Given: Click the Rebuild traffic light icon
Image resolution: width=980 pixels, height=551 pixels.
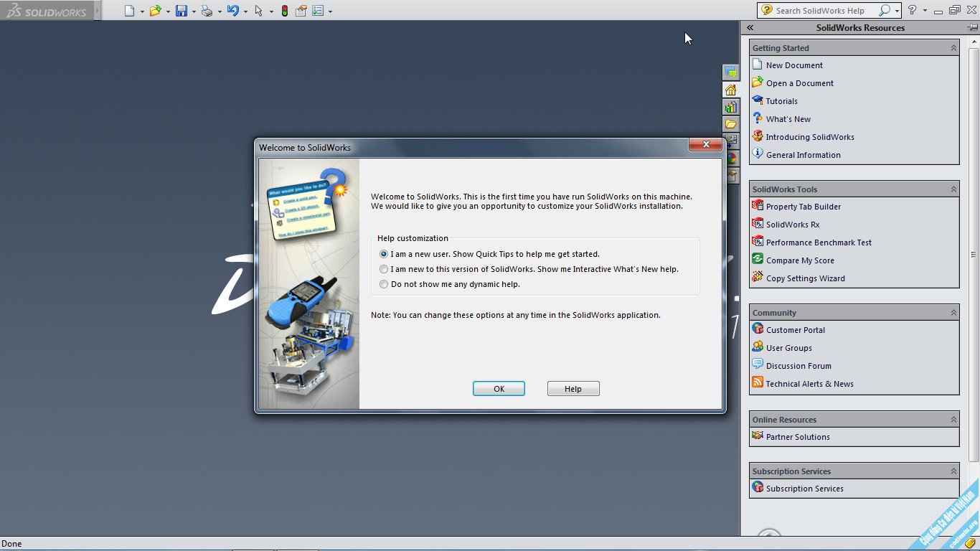Looking at the screenshot, I should click(x=285, y=11).
